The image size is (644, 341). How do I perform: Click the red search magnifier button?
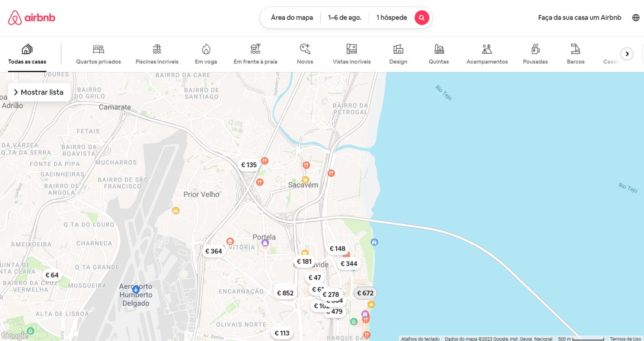point(422,17)
